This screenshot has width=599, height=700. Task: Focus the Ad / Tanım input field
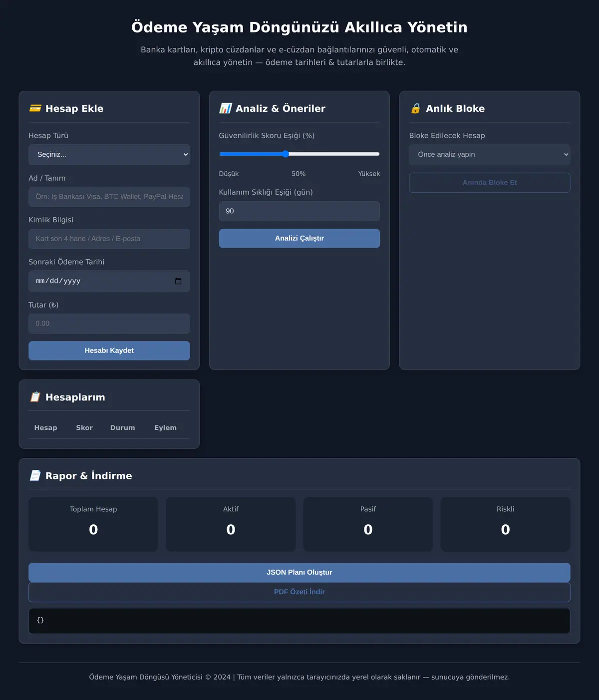pyautogui.click(x=109, y=197)
